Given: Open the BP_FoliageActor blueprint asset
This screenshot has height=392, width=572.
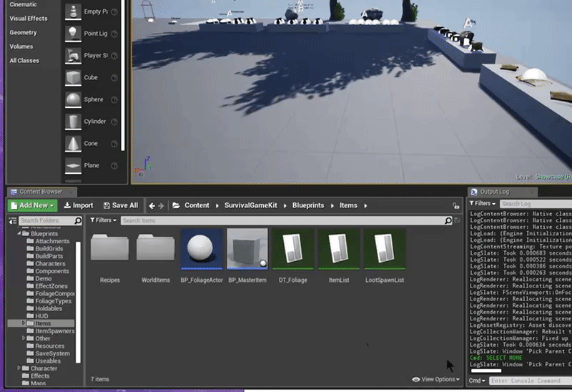Looking at the screenshot, I should coord(202,249).
